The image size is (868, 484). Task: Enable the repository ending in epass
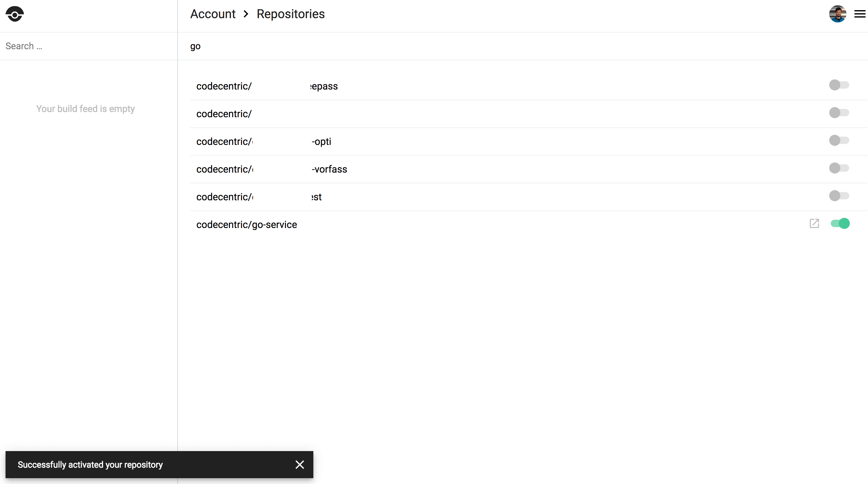coord(839,85)
